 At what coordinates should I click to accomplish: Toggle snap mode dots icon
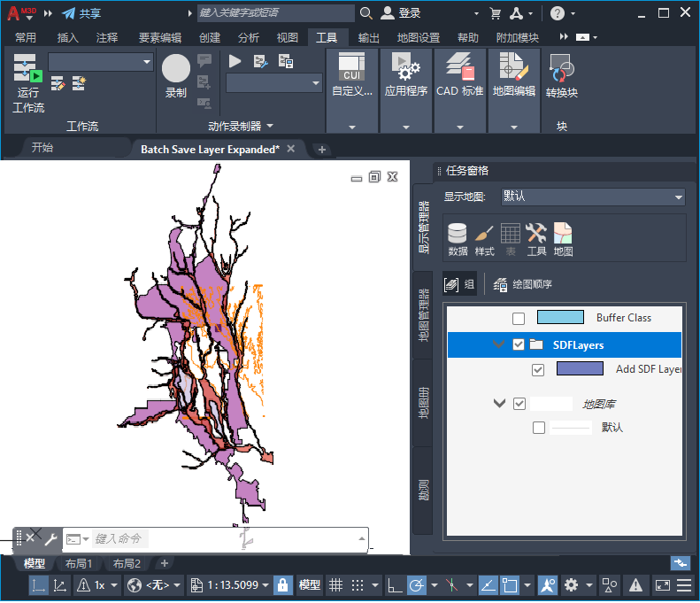pyautogui.click(x=358, y=585)
